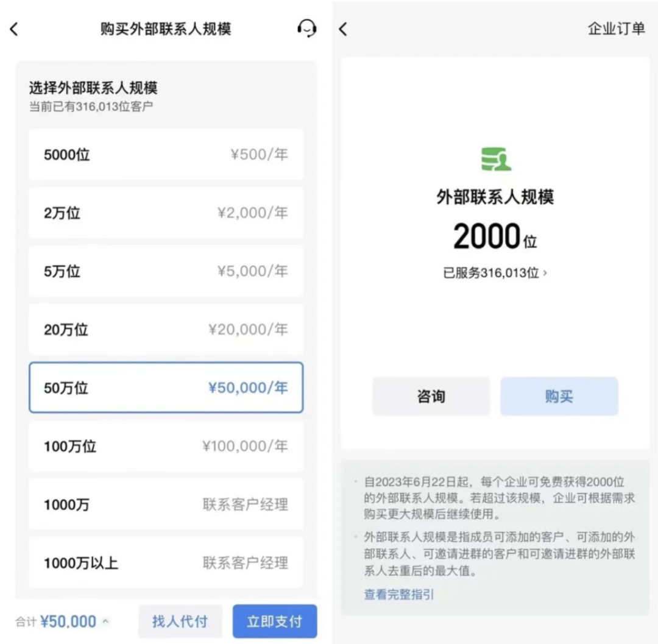Tap the back arrow on the purchase page

(13, 29)
